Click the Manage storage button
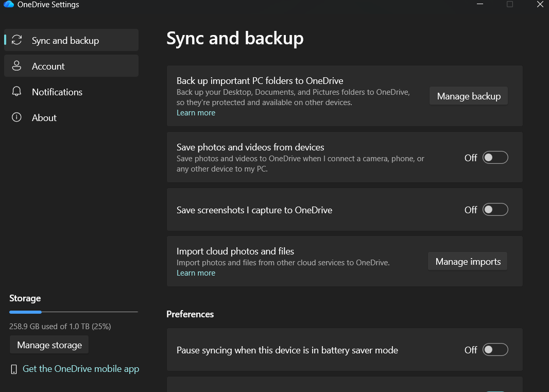The image size is (549, 392). click(x=49, y=345)
